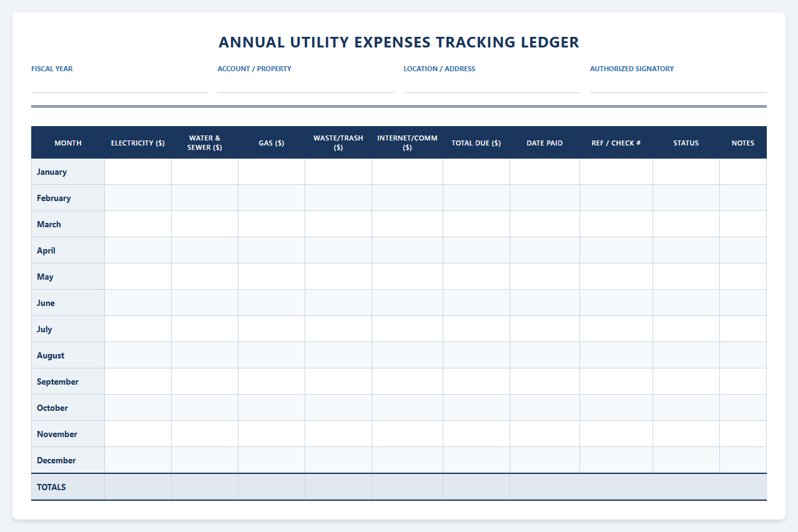Click May's Internet/Comm cell
The image size is (798, 532).
[408, 277]
